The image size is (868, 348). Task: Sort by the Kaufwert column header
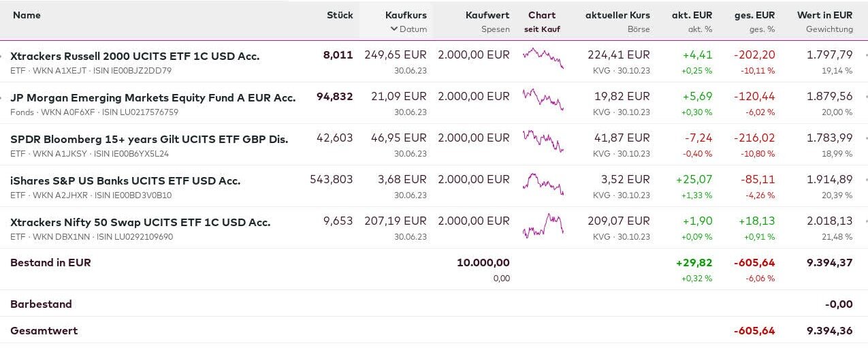pos(487,15)
